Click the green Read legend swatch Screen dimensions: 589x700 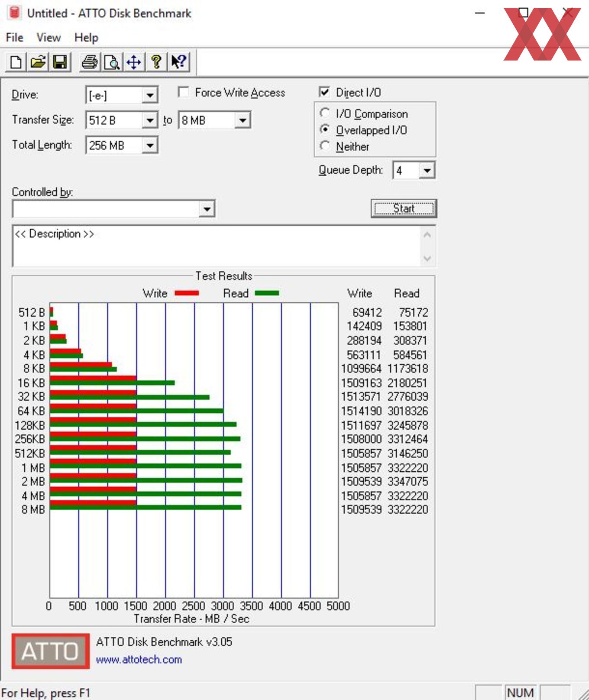267,293
